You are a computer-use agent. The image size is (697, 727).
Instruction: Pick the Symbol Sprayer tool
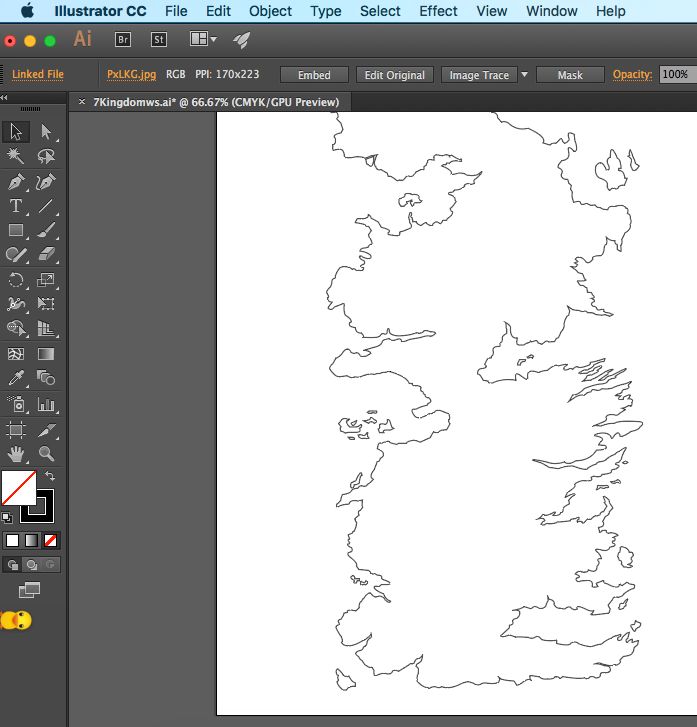[16, 404]
